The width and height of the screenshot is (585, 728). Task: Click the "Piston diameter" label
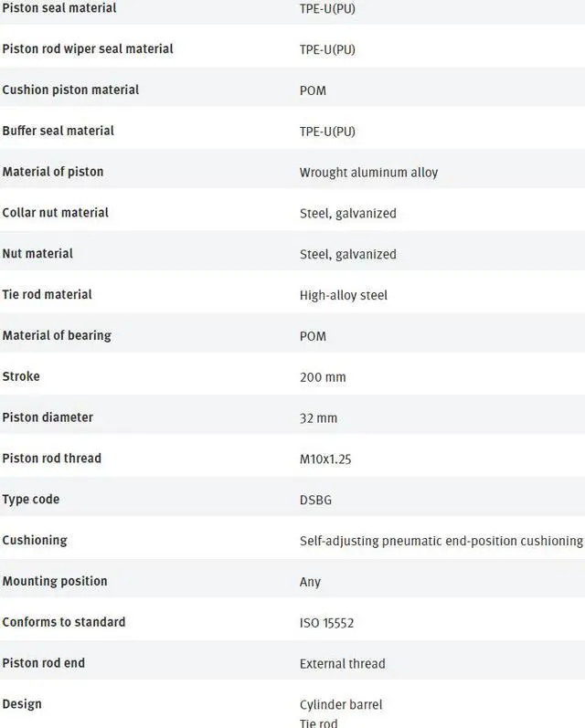[x=48, y=417]
